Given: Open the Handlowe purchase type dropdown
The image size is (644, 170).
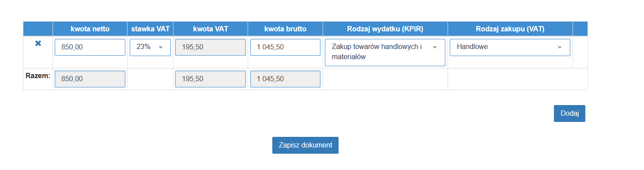Looking at the screenshot, I should coord(510,47).
